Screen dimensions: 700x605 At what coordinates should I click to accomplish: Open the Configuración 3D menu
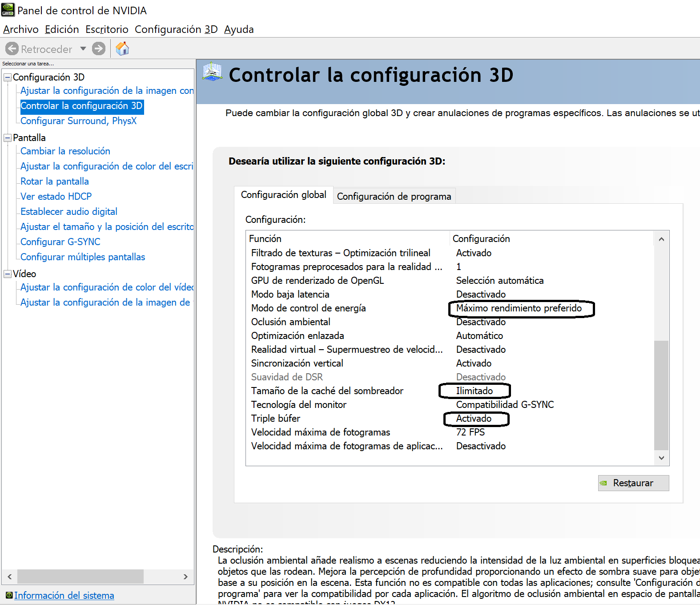tap(176, 29)
